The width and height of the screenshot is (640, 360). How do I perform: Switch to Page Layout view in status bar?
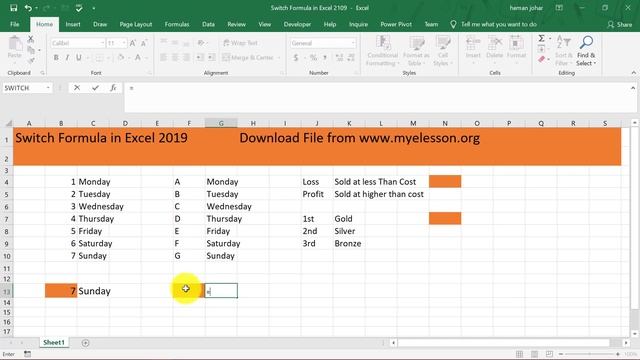pos(534,354)
